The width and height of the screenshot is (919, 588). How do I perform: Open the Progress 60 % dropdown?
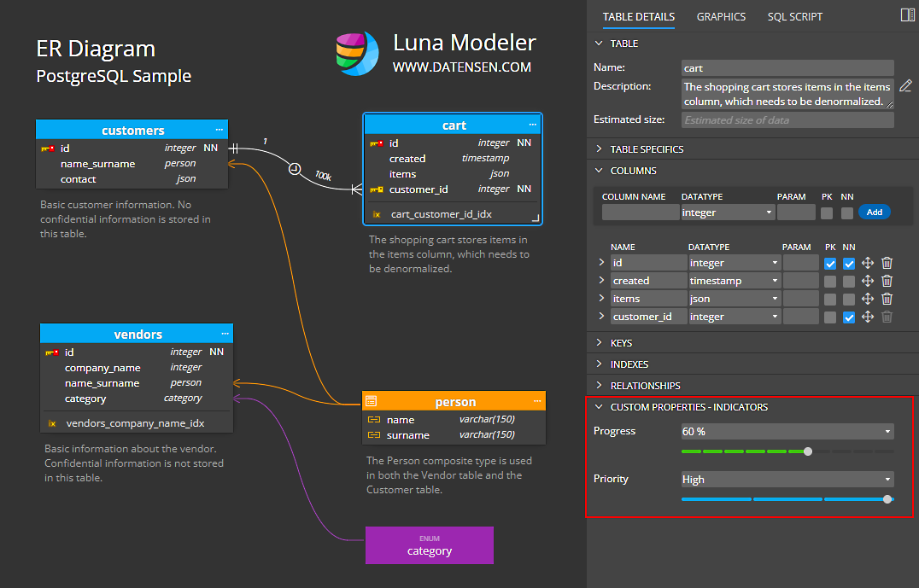[787, 432]
